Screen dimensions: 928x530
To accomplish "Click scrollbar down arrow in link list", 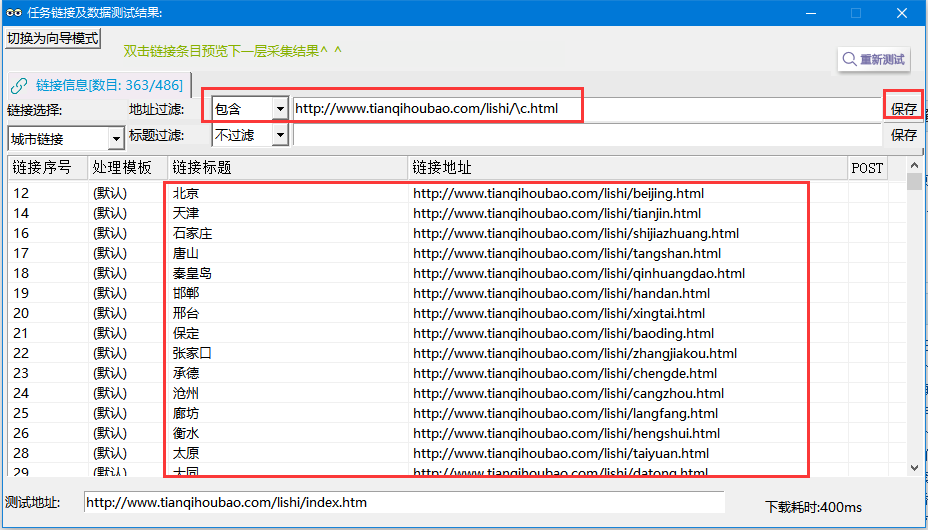I will [914, 467].
